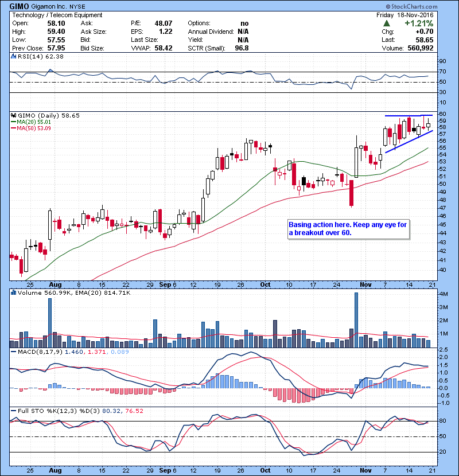Click the GIMO (Daily) 58.65 chart title
This screenshot has width=459, height=476.
coord(49,116)
